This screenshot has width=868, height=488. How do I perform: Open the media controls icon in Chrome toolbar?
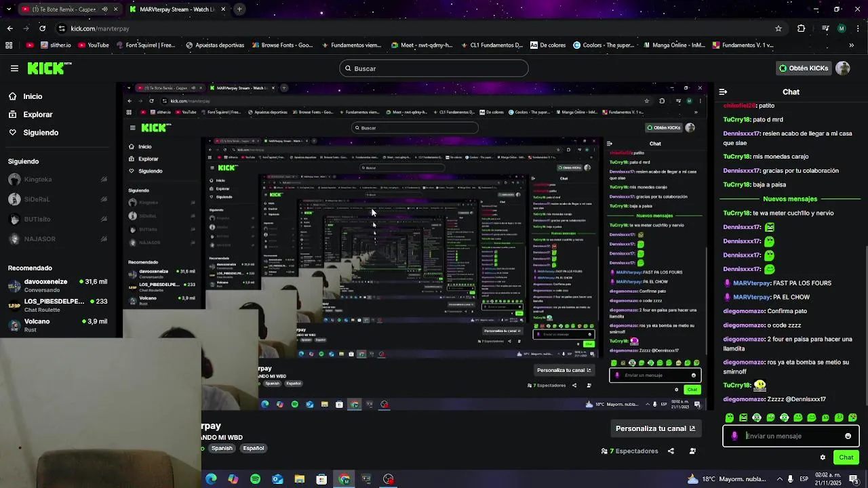click(825, 28)
